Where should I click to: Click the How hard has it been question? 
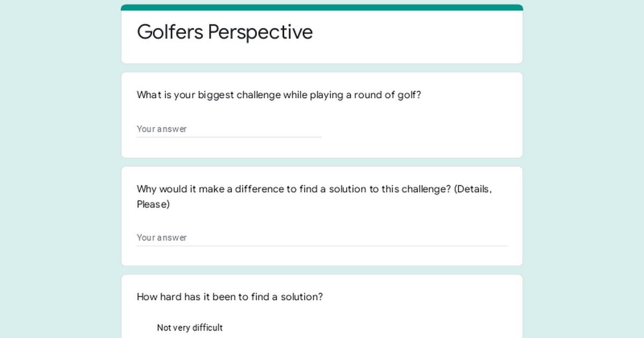point(230,297)
